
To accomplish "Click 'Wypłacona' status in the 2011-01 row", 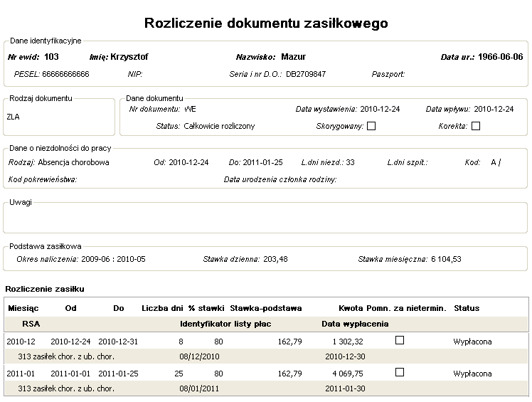I will (x=473, y=374).
